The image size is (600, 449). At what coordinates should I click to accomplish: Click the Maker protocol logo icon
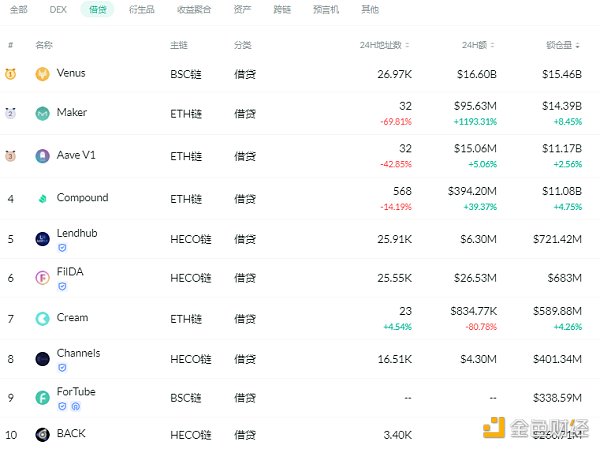coord(42,114)
